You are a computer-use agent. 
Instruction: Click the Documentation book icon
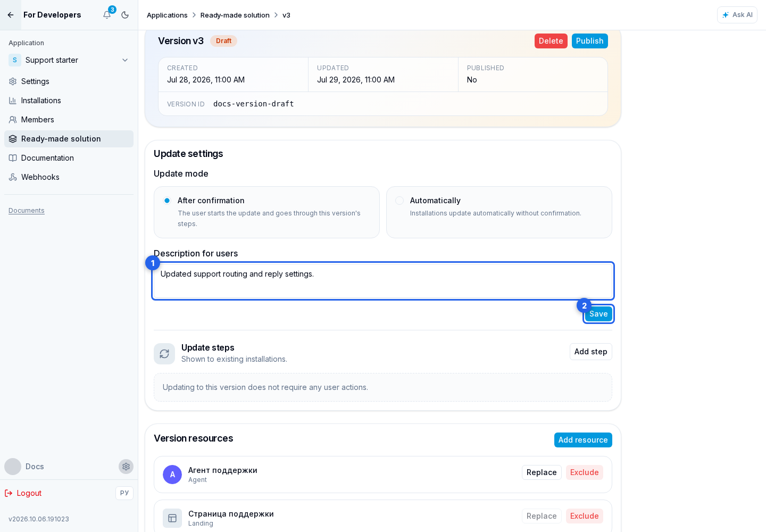click(x=13, y=158)
